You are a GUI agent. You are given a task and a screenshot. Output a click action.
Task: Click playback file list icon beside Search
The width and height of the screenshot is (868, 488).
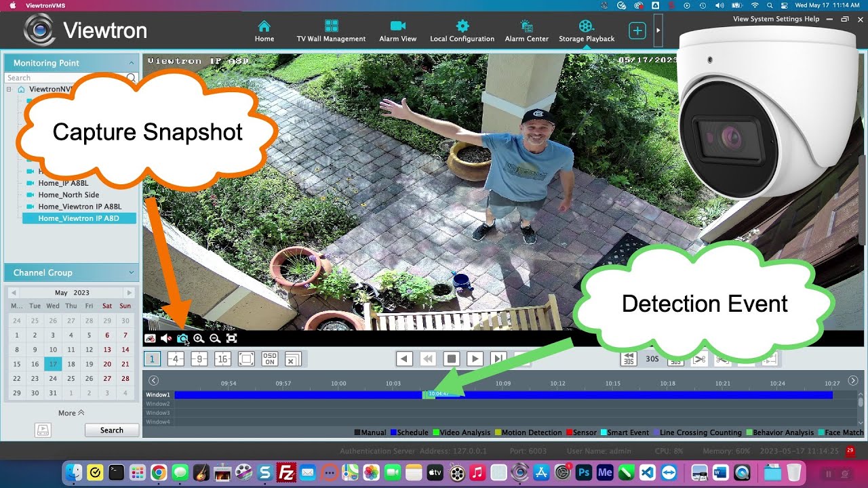(43, 430)
